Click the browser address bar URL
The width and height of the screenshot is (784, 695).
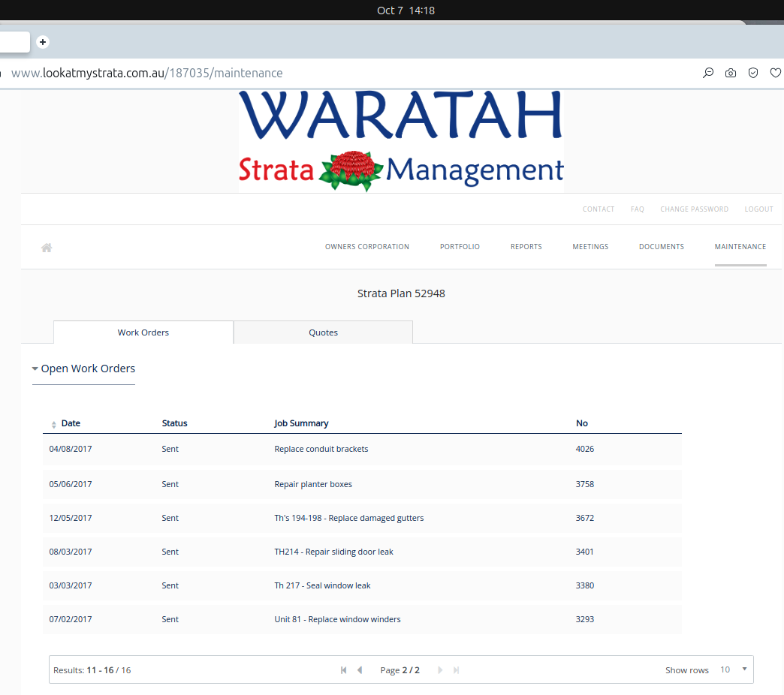pos(147,73)
